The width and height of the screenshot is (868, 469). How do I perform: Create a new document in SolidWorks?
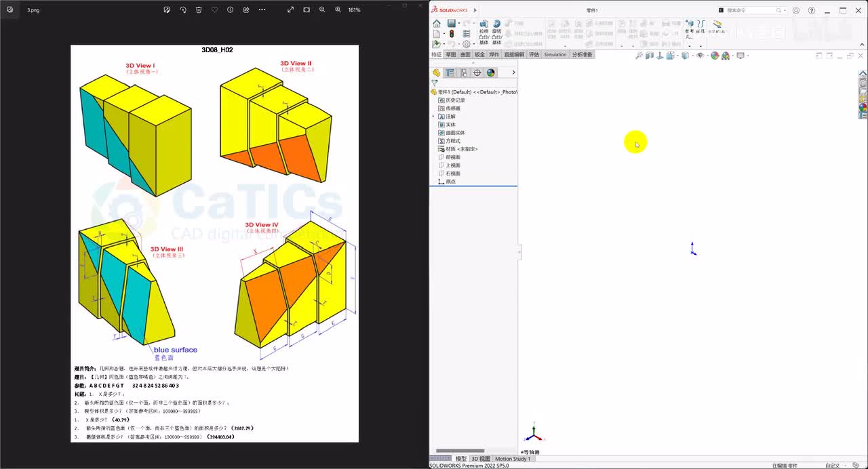436,33
